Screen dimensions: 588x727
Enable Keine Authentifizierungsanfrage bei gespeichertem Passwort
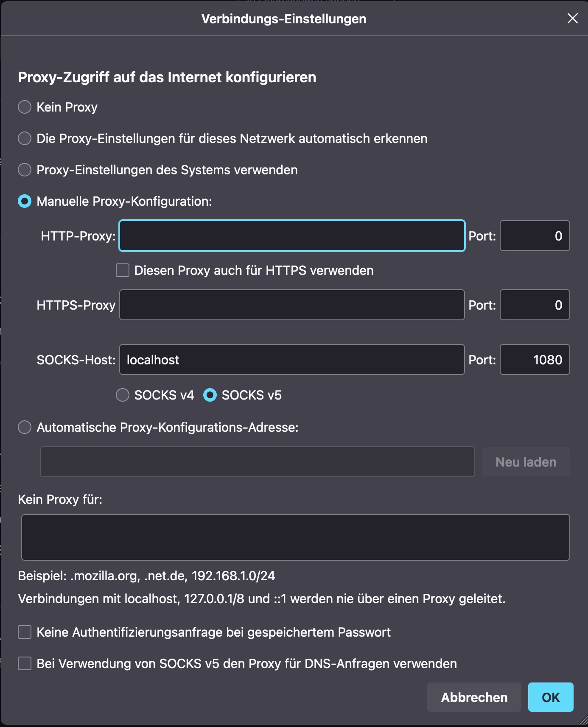[25, 632]
